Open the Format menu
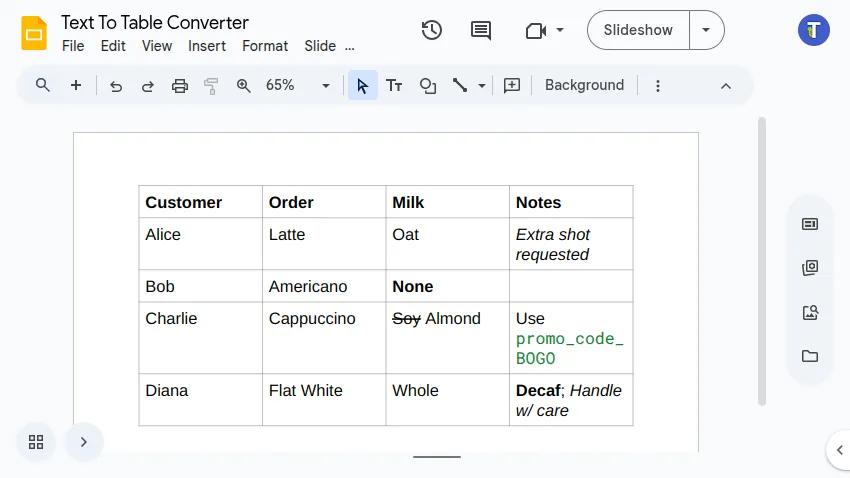850x478 pixels. (x=265, y=46)
